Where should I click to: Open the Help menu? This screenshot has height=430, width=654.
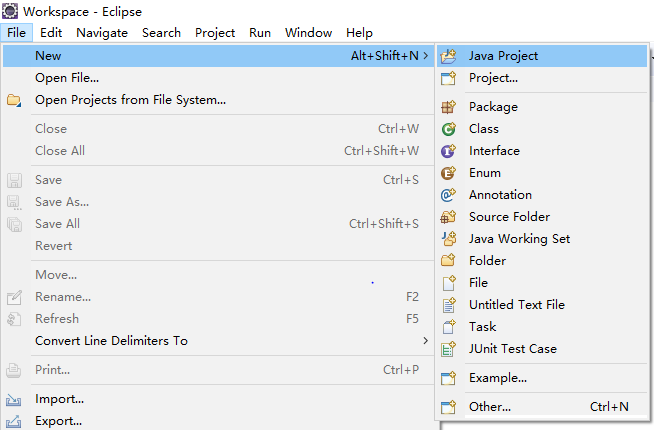pyautogui.click(x=360, y=33)
